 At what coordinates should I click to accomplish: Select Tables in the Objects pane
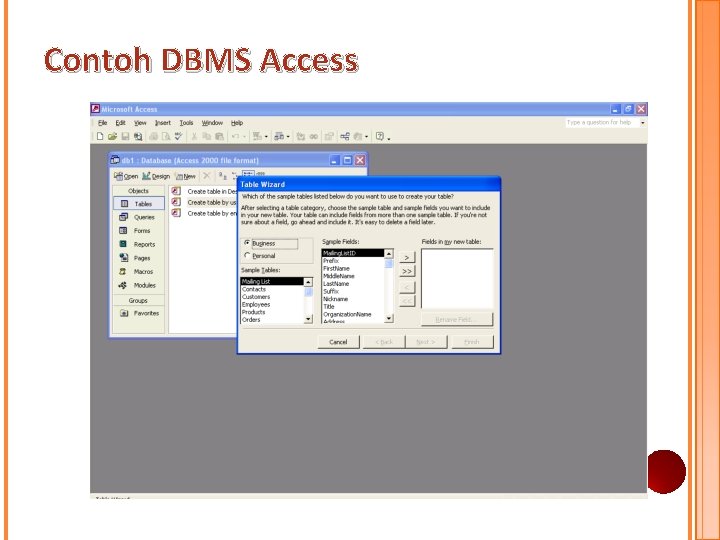pos(139,203)
